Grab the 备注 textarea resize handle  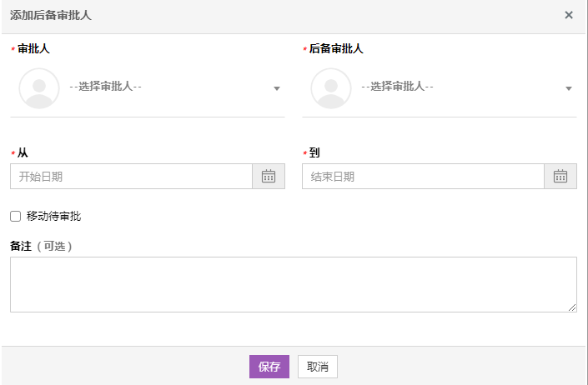point(573,308)
